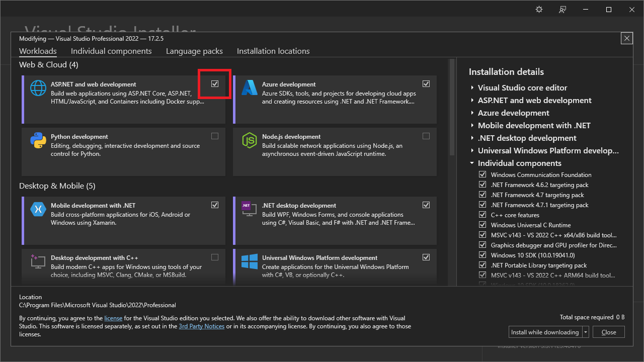Click the Installation details heading

(506, 72)
